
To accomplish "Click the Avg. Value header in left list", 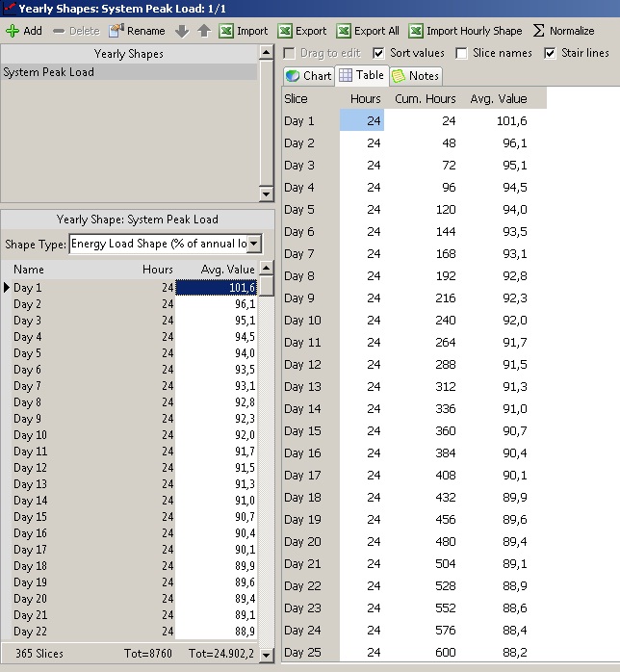I will pyautogui.click(x=227, y=270).
